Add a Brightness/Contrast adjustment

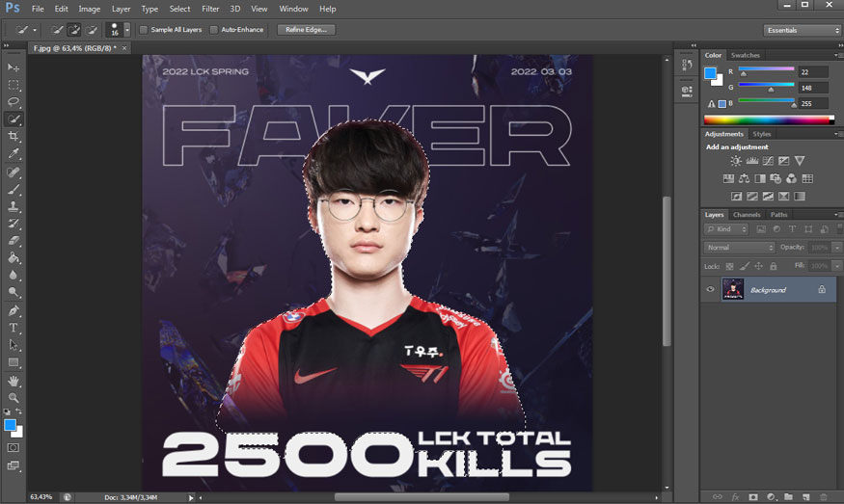[736, 161]
